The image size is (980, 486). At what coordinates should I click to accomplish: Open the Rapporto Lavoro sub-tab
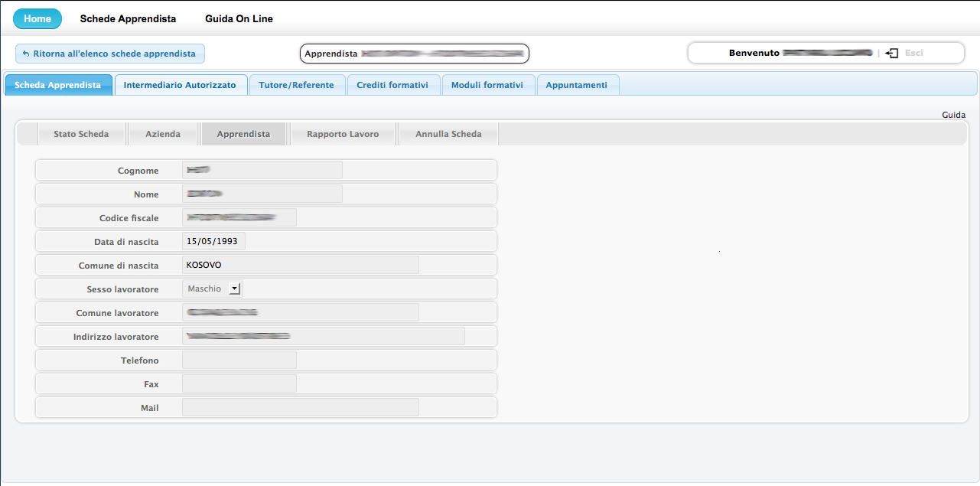343,134
